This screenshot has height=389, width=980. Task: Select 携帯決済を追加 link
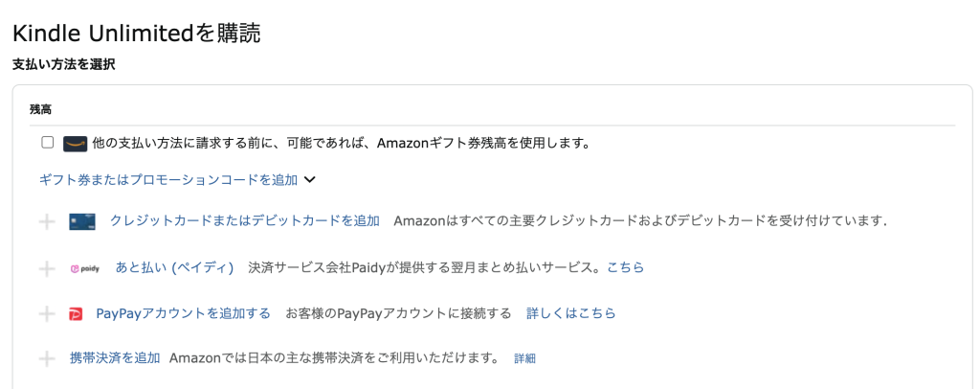(x=115, y=358)
